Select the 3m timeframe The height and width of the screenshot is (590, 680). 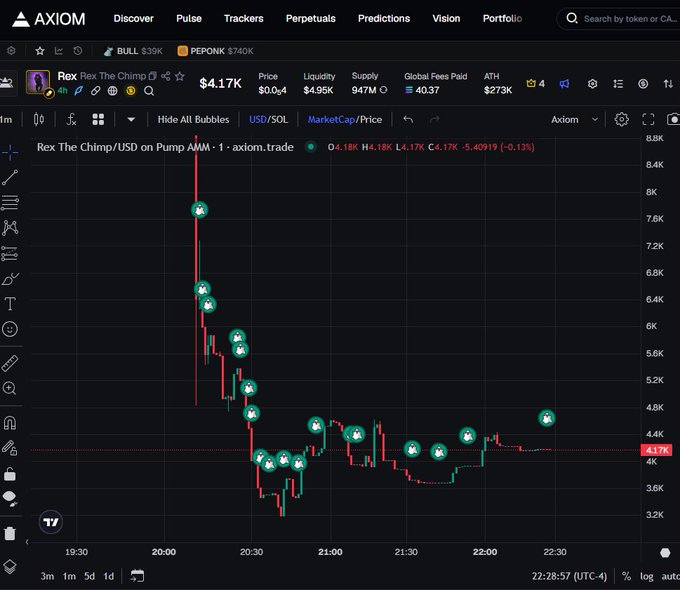tap(47, 576)
